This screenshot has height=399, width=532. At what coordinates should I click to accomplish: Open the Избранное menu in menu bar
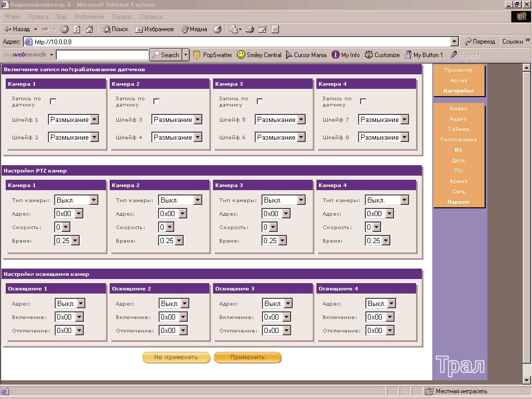point(89,17)
